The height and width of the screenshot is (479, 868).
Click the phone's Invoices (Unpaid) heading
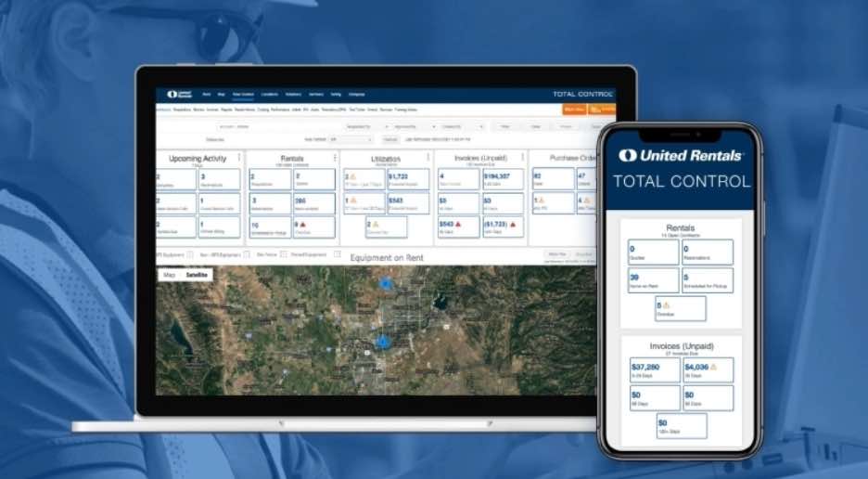682,346
